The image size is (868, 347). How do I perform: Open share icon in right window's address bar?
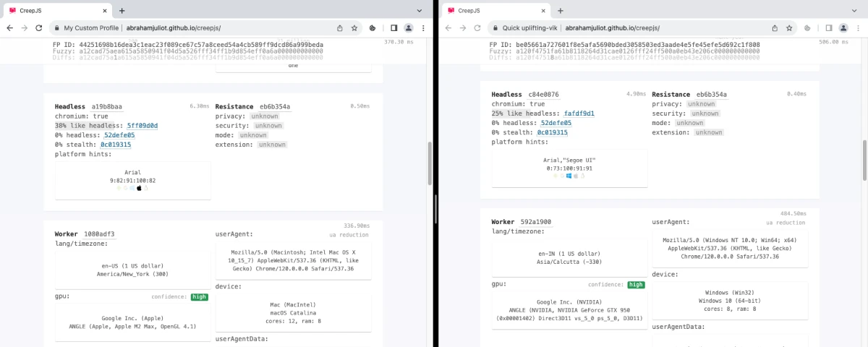click(775, 27)
